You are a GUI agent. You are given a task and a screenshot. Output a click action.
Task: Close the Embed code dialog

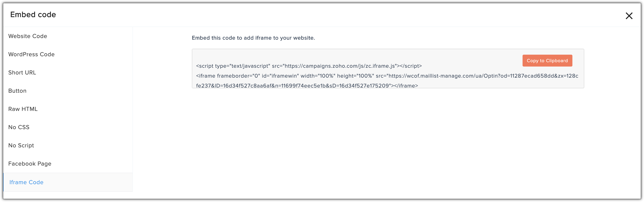coord(629,16)
